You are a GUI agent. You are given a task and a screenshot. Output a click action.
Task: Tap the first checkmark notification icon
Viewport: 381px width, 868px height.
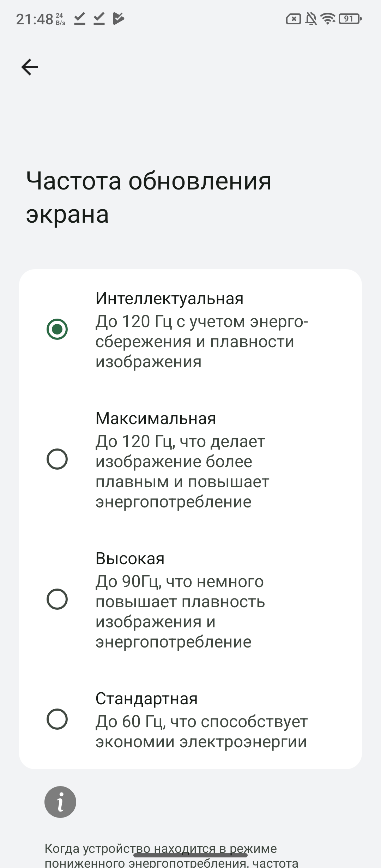pos(80,19)
